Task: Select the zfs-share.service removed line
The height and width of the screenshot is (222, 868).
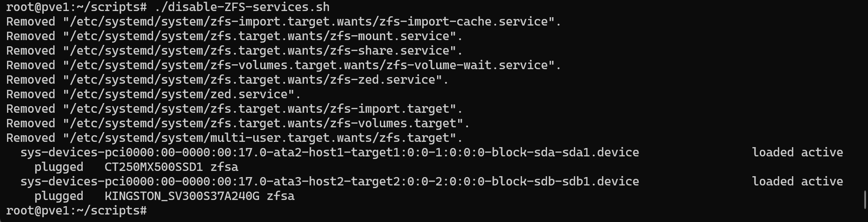Action: tap(234, 51)
